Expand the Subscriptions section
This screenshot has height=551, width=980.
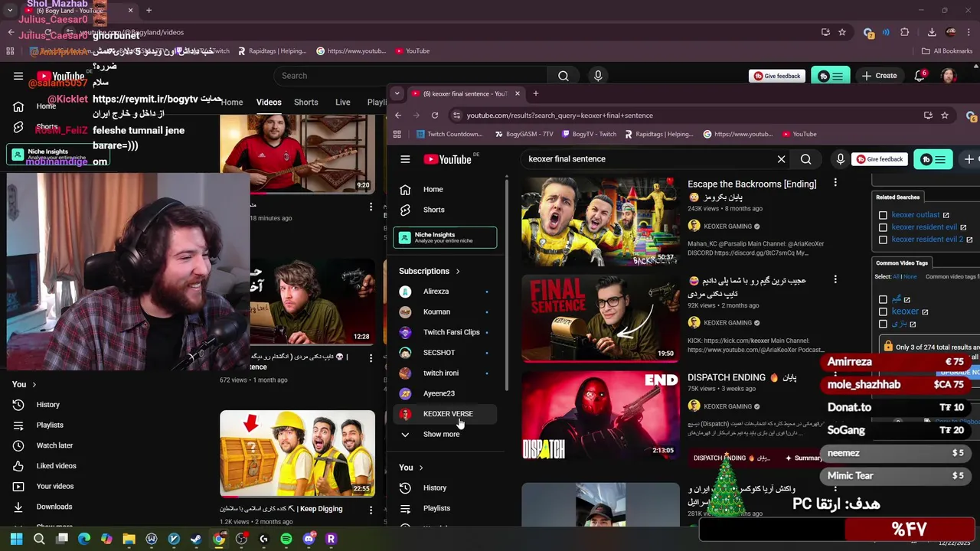click(430, 271)
